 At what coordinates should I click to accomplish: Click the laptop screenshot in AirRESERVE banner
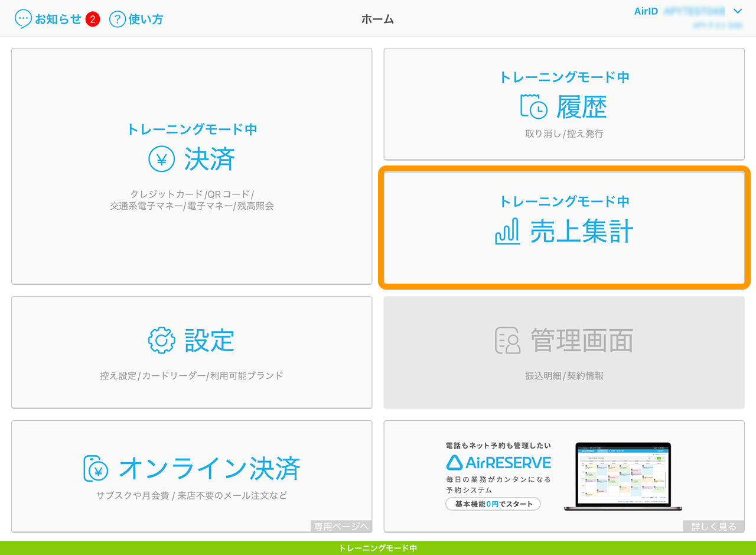click(623, 476)
